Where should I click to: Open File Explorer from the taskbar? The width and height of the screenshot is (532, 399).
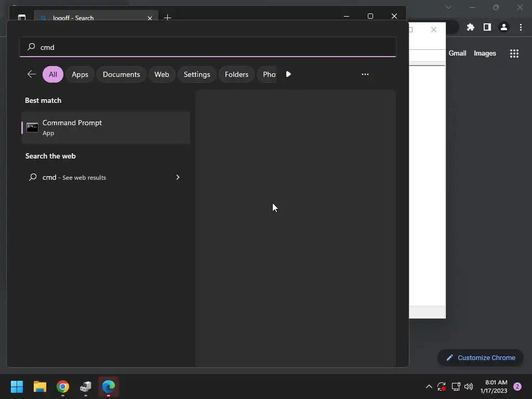tap(39, 387)
